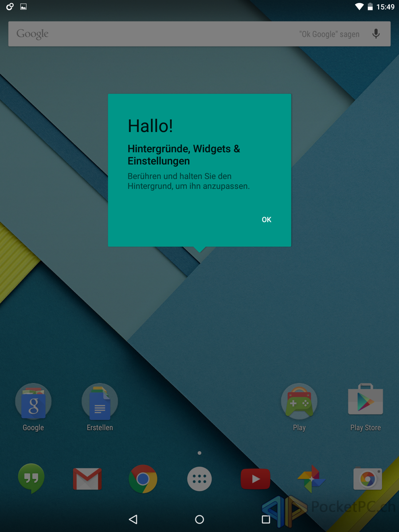Screen dimensions: 399x532
Task: Dismiss the Hallo dialog with OK
Action: click(x=266, y=219)
